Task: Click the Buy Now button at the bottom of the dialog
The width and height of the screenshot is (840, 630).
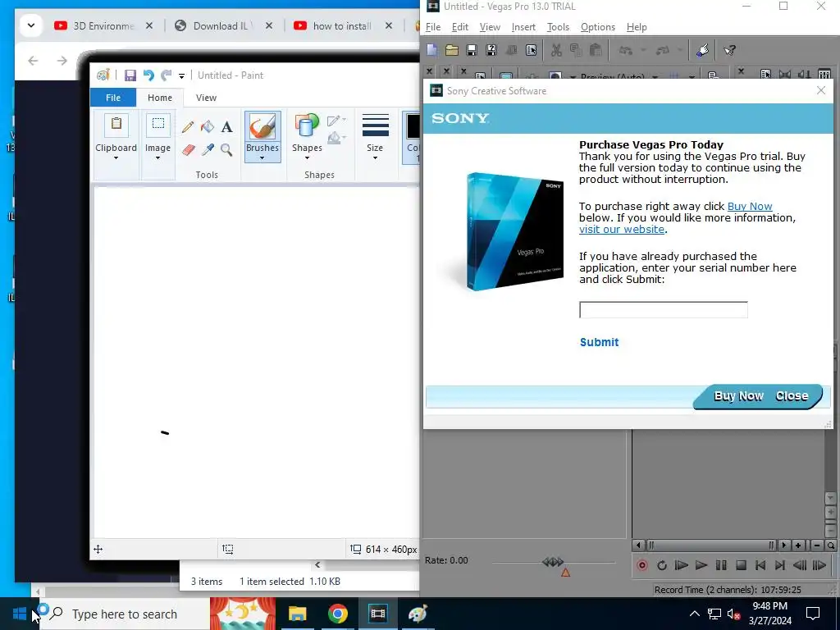Action: (738, 396)
